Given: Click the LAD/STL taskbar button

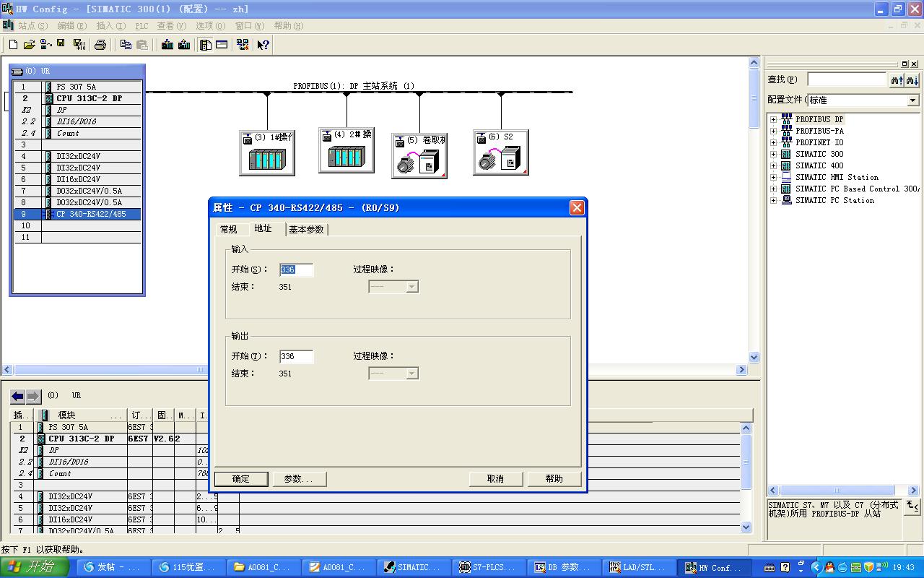Looking at the screenshot, I should pos(640,567).
